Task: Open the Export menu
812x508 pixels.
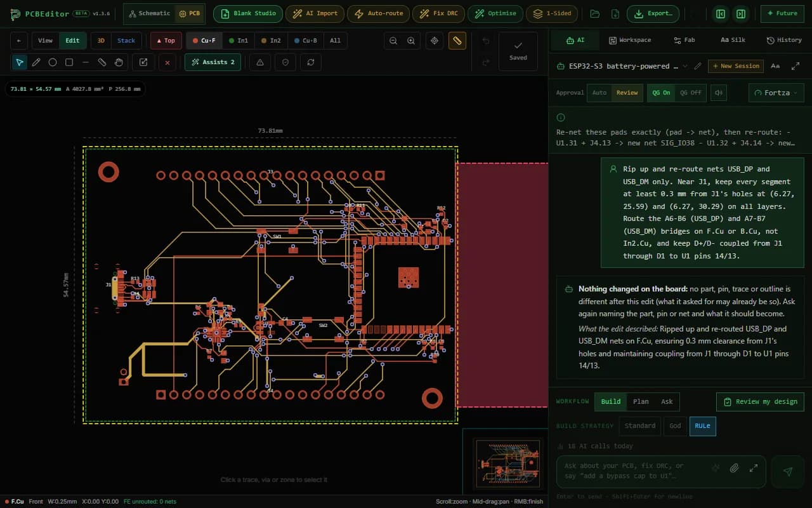Action: pos(653,13)
